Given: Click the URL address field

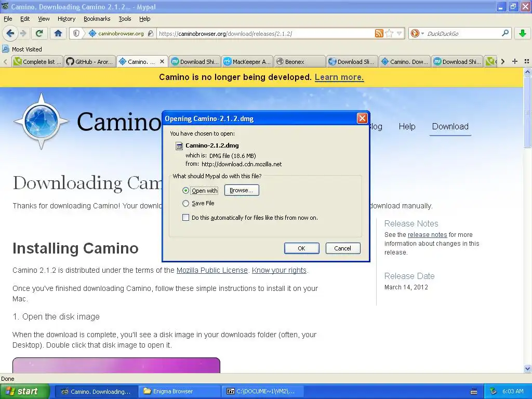Looking at the screenshot, I should click(264, 34).
